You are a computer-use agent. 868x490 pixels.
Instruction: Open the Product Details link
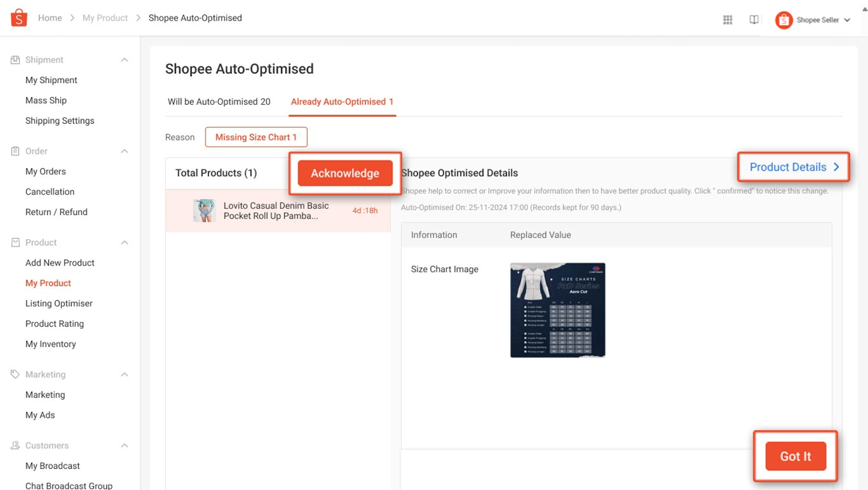(x=794, y=167)
